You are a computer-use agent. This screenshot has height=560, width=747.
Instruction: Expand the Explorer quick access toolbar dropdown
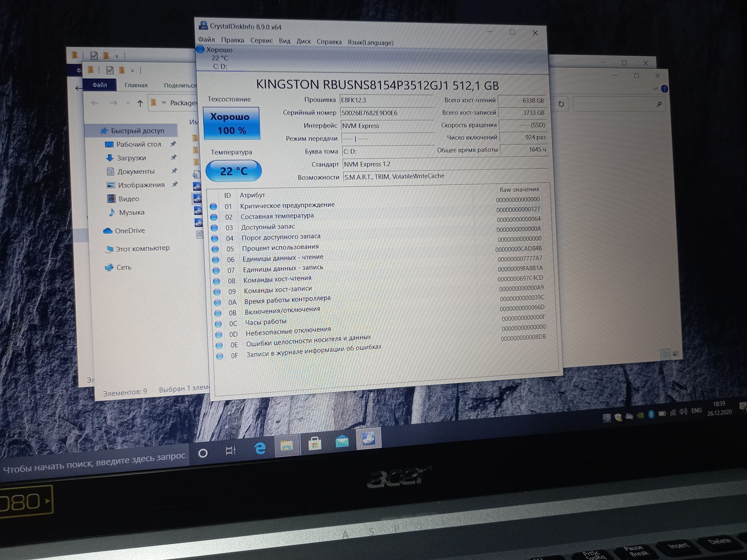(x=132, y=71)
